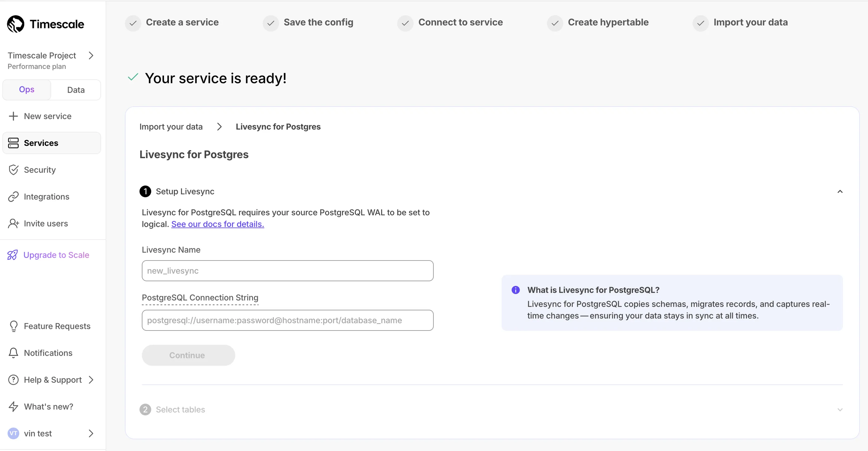Click the Feature Requests lightbulb icon
Viewport: 868px width, 451px height.
(x=13, y=326)
